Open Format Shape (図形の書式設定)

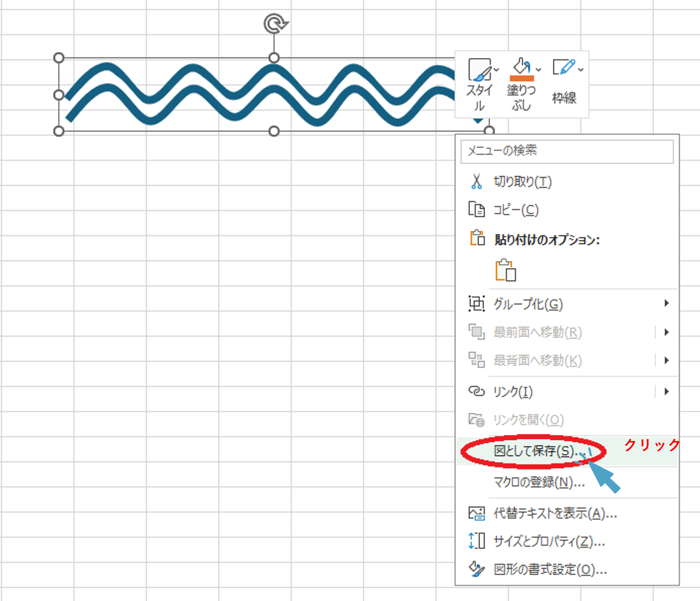point(550,570)
